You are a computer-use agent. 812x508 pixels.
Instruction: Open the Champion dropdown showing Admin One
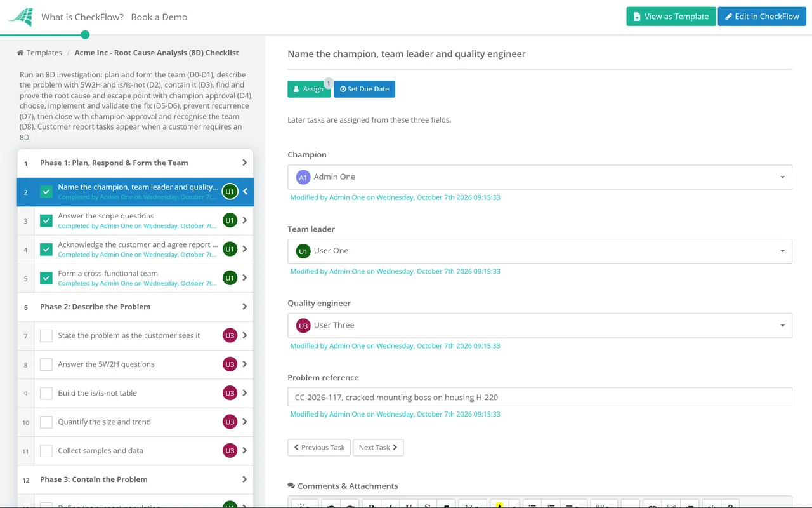540,177
